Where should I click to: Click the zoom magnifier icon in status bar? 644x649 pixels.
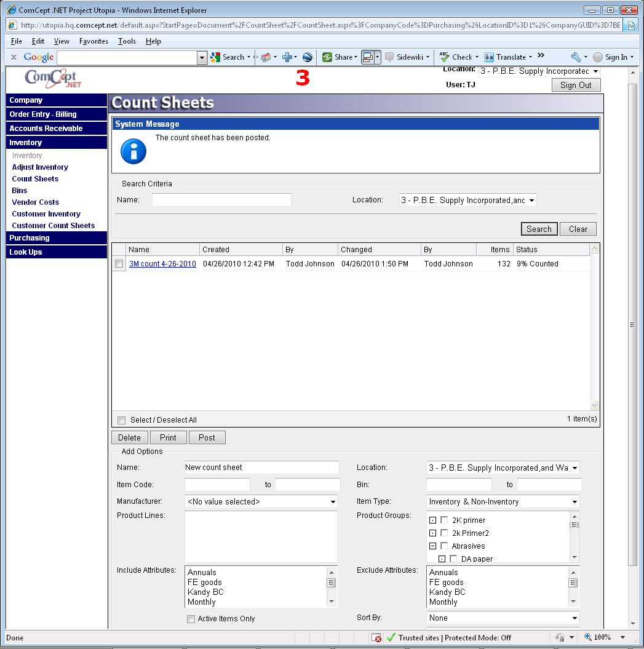pos(588,637)
